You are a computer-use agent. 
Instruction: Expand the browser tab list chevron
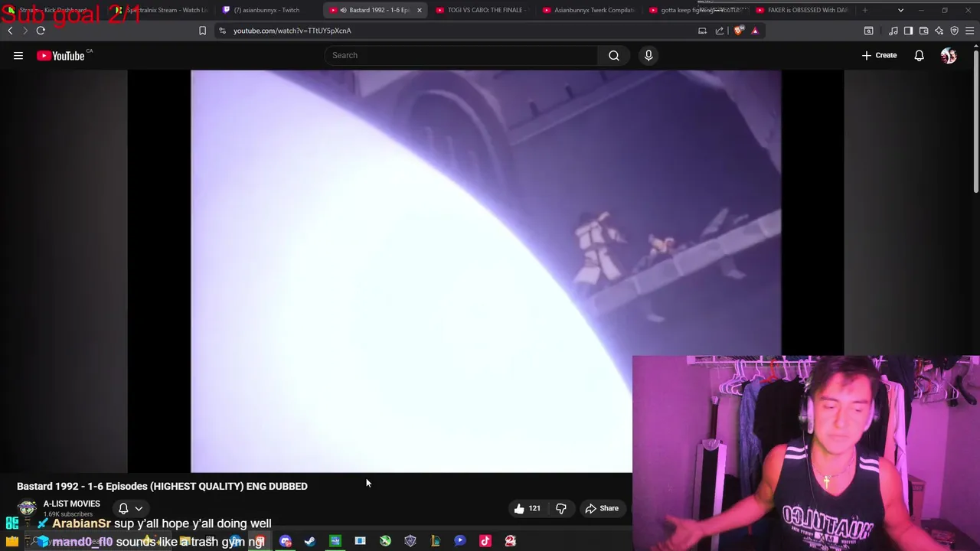[x=900, y=10]
